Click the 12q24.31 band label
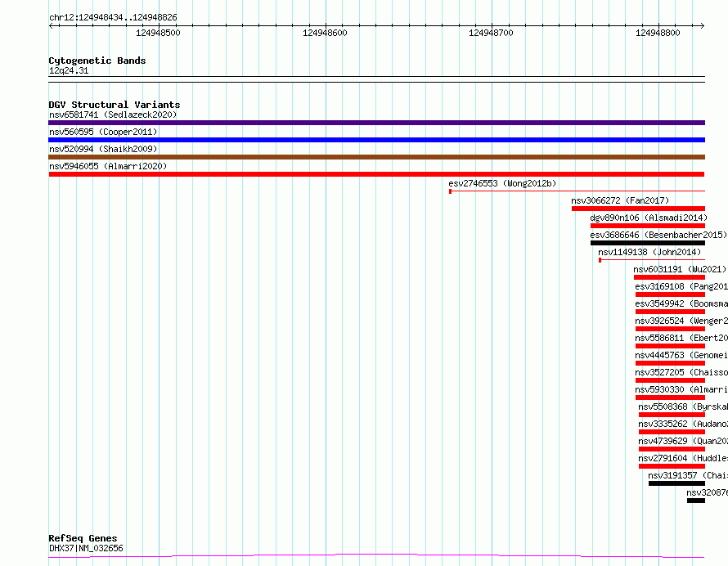This screenshot has width=728, height=566. coord(69,70)
